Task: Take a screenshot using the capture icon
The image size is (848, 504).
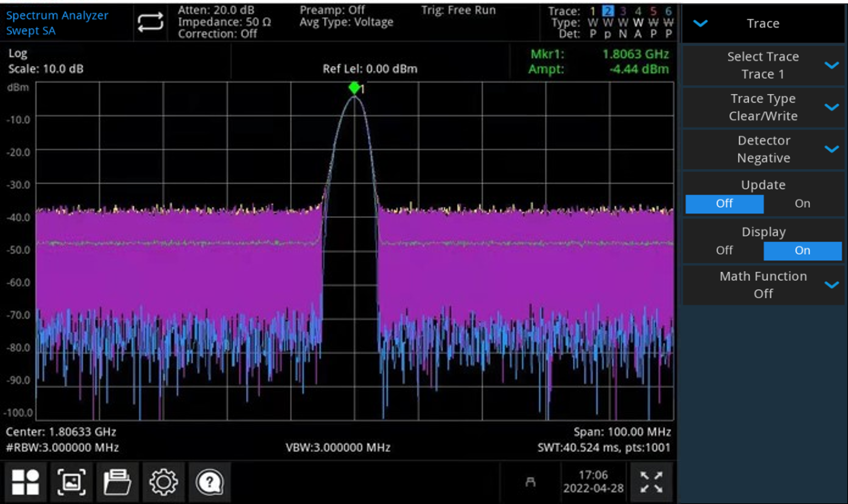Action: point(72,481)
